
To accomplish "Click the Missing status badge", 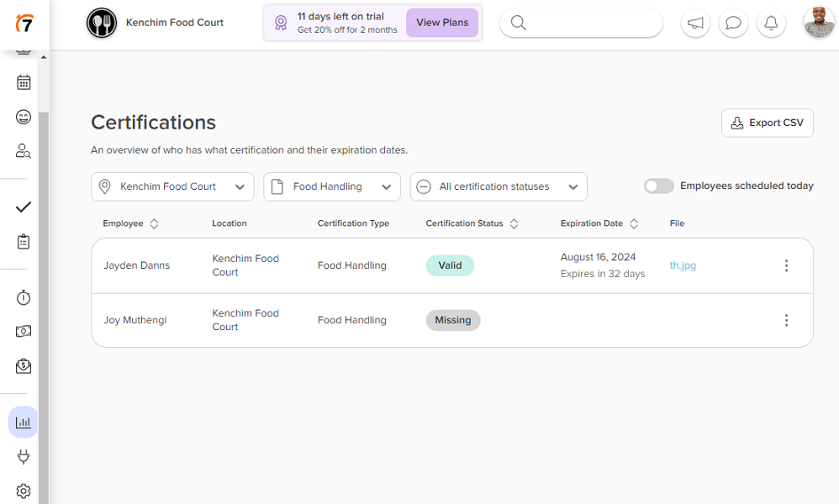I will click(452, 320).
